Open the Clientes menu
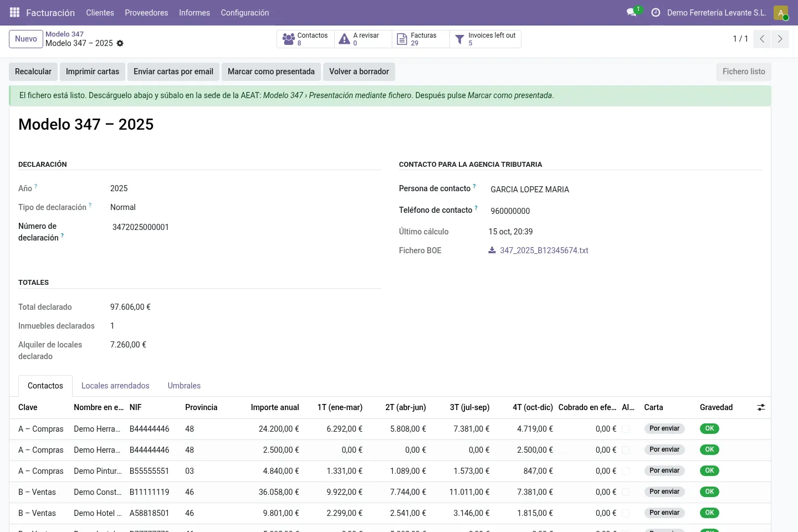The height and width of the screenshot is (532, 798). (100, 12)
